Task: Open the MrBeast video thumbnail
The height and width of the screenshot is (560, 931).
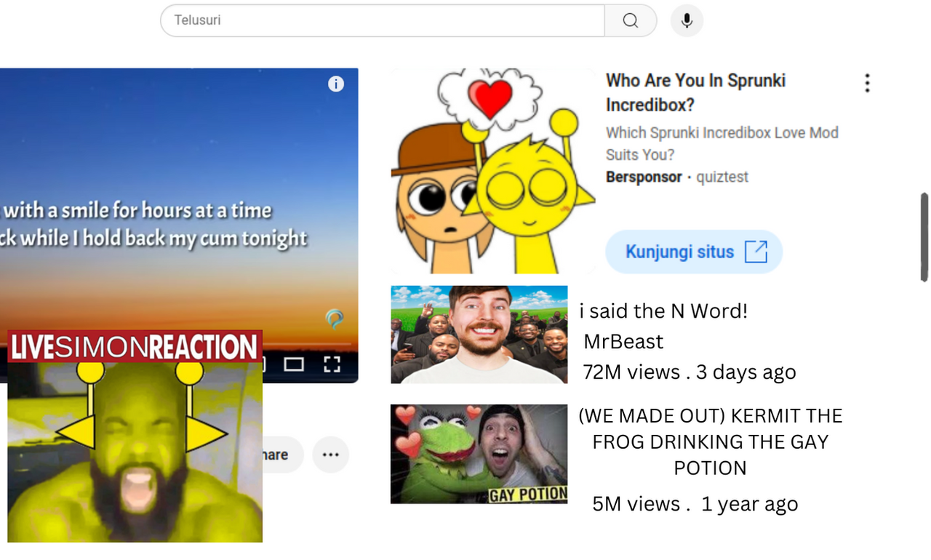Action: pyautogui.click(x=479, y=335)
